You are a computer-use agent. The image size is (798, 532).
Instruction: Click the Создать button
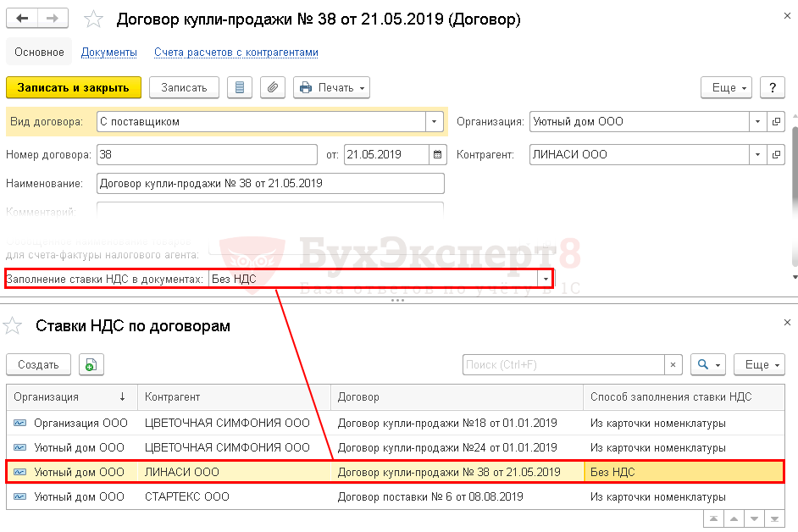click(x=38, y=364)
